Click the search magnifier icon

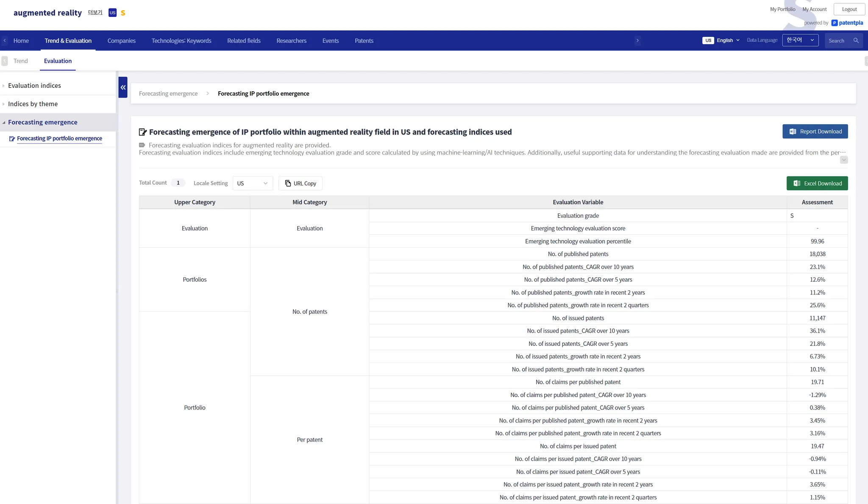[x=856, y=41]
